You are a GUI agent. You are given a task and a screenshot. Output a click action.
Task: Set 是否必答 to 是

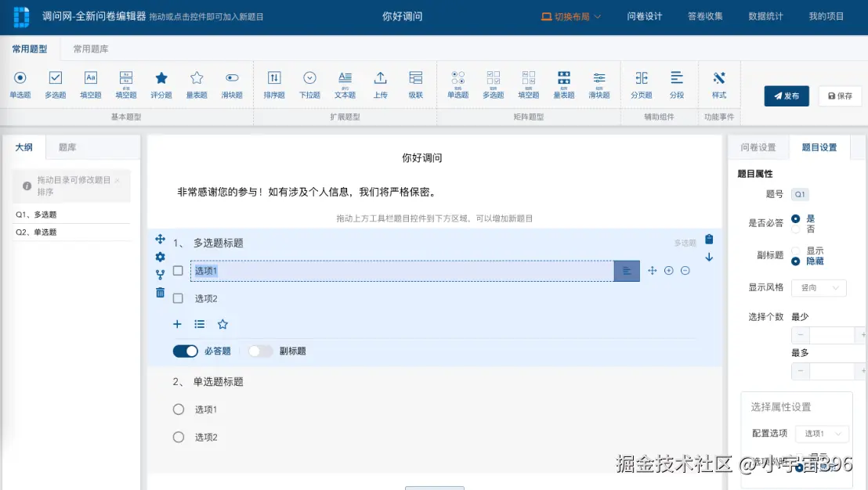pyautogui.click(x=795, y=218)
